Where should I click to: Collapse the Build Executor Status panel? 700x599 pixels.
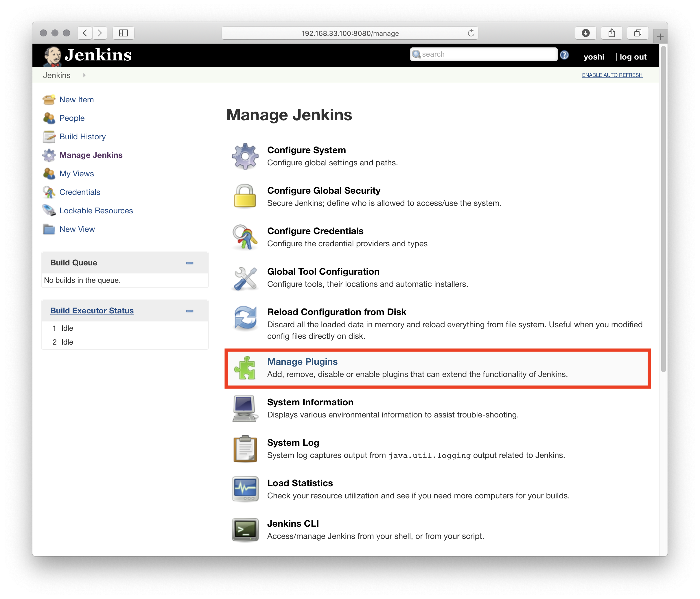190,311
